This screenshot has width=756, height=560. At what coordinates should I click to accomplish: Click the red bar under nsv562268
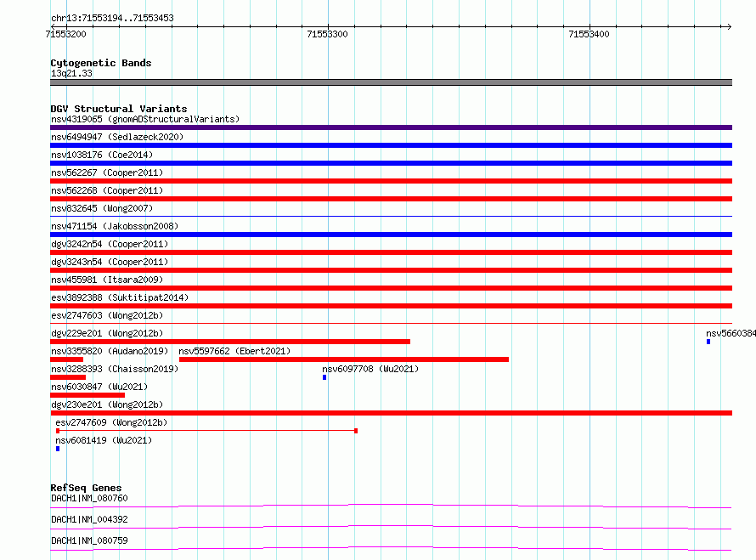click(x=391, y=199)
